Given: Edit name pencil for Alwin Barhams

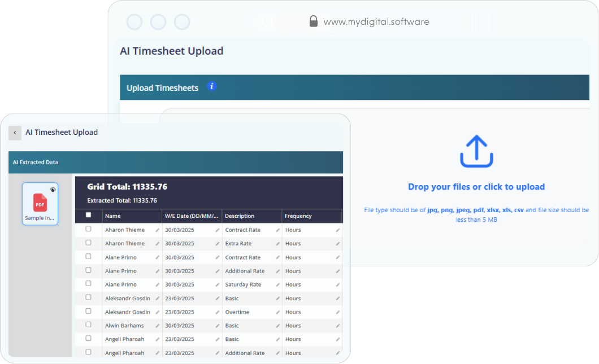Looking at the screenshot, I should [158, 326].
